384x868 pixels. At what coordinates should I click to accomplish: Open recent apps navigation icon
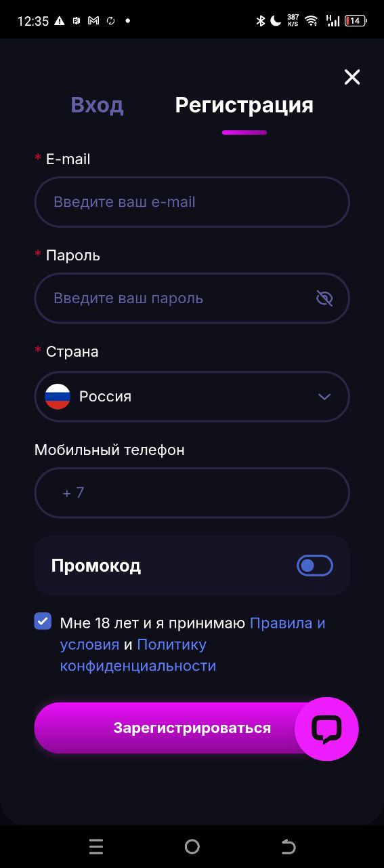(96, 846)
